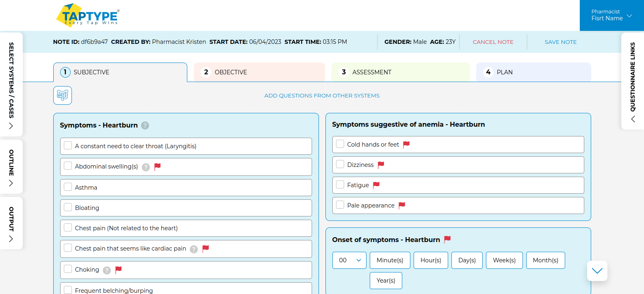Click Add Questions From Other Systems link
The image size is (644, 294).
click(x=322, y=96)
